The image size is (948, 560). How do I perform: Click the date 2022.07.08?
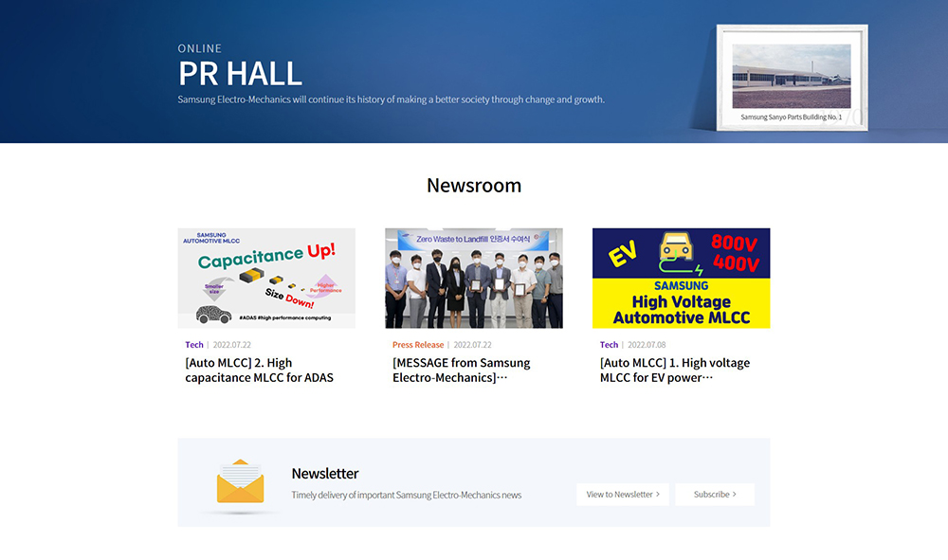[647, 344]
